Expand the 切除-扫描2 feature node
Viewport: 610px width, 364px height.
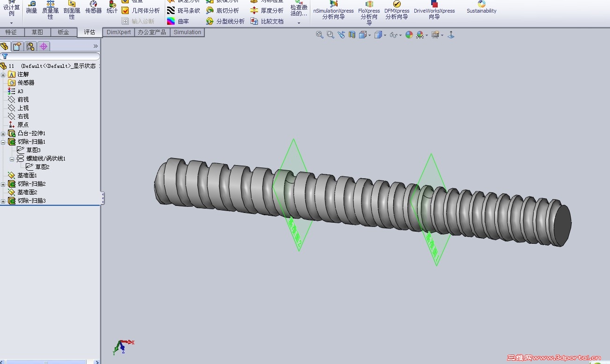(x=3, y=184)
